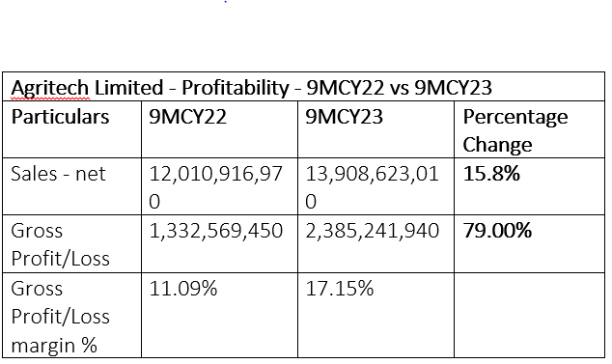The height and width of the screenshot is (364, 612).
Task: Click the table title 'Agritech Limited - Profitability'
Action: pos(150,88)
